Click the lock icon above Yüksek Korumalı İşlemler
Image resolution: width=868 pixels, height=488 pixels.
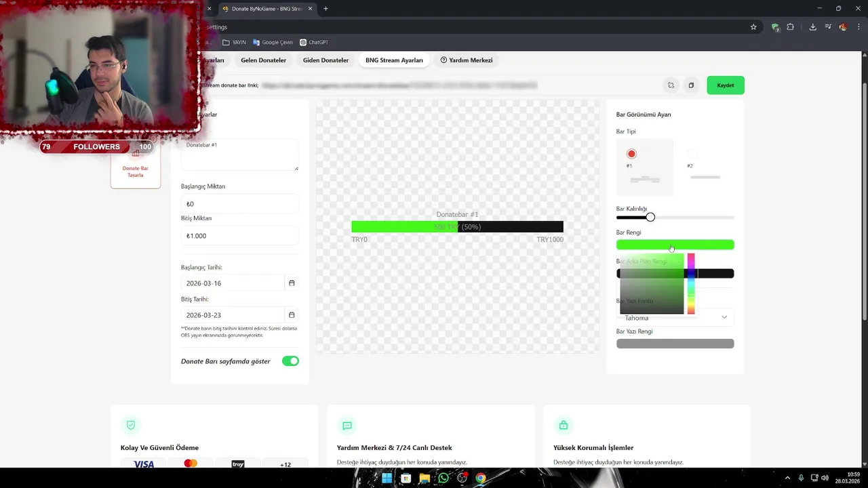tap(564, 426)
